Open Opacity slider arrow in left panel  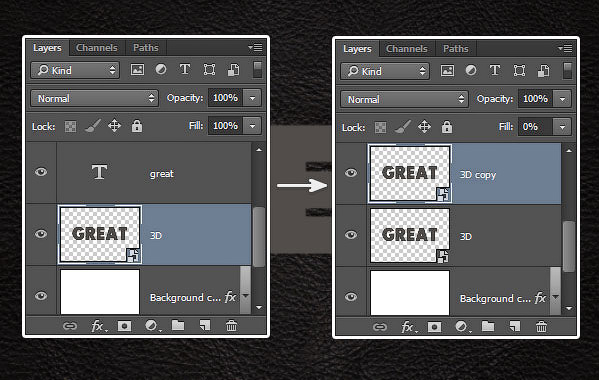click(x=253, y=98)
